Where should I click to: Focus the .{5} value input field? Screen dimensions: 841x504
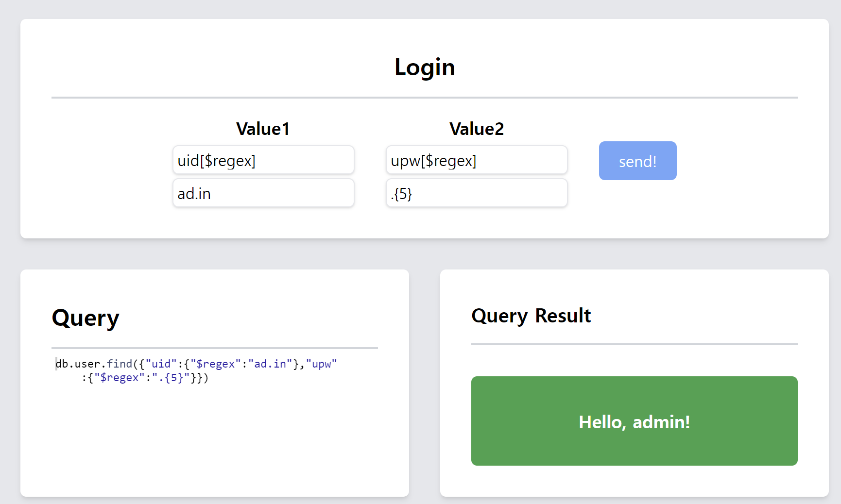(477, 193)
